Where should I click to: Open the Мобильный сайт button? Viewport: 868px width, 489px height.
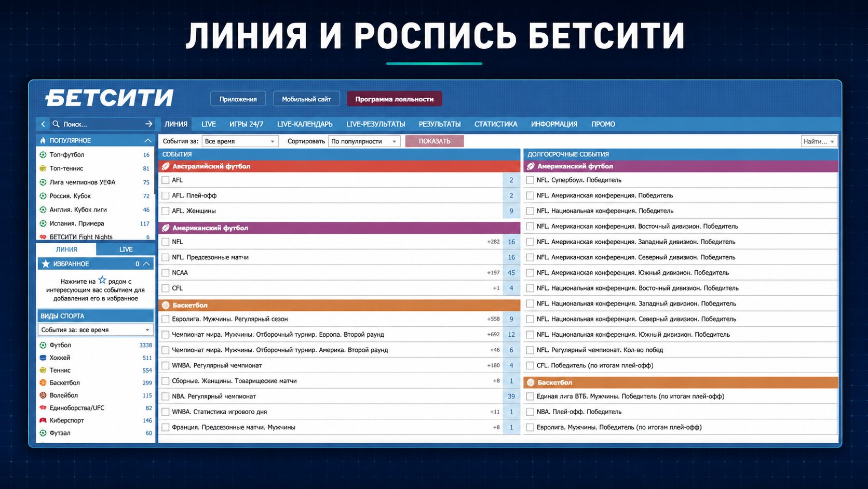(306, 99)
